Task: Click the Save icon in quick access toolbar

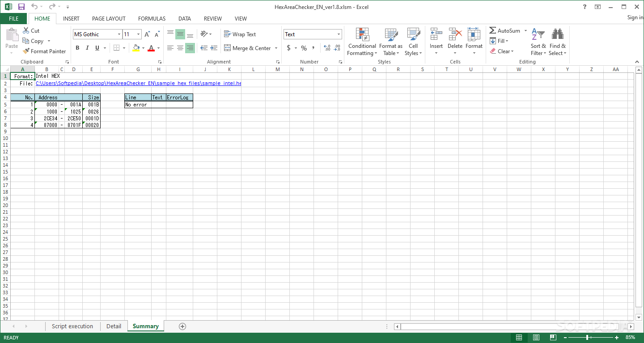Action: pos(21,7)
